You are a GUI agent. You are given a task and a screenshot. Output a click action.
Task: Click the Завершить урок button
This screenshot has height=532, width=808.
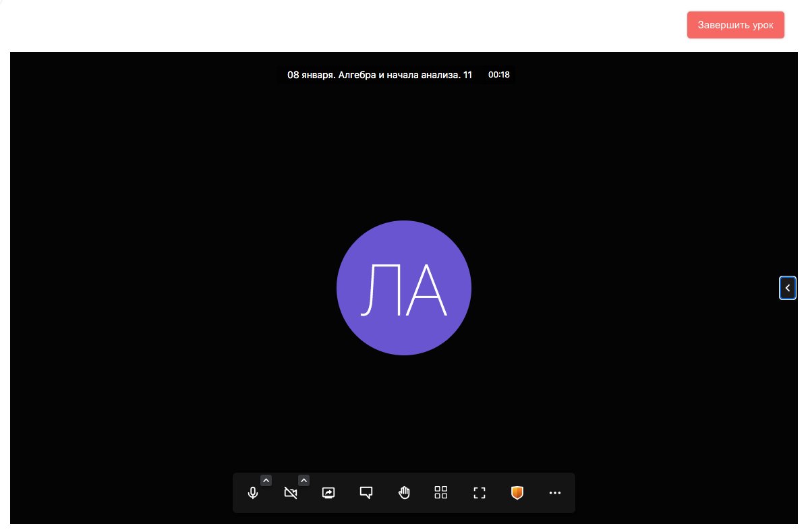[735, 25]
